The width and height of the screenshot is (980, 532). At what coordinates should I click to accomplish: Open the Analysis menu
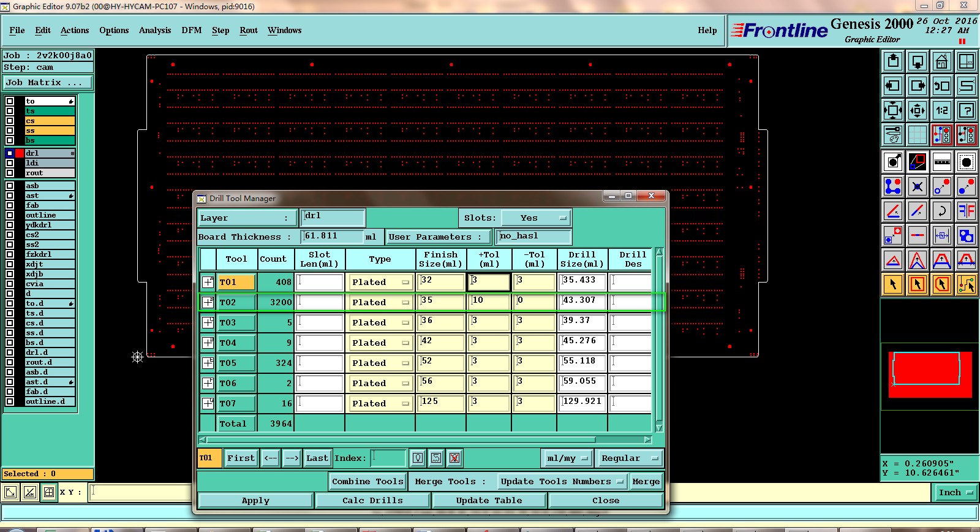pyautogui.click(x=154, y=30)
